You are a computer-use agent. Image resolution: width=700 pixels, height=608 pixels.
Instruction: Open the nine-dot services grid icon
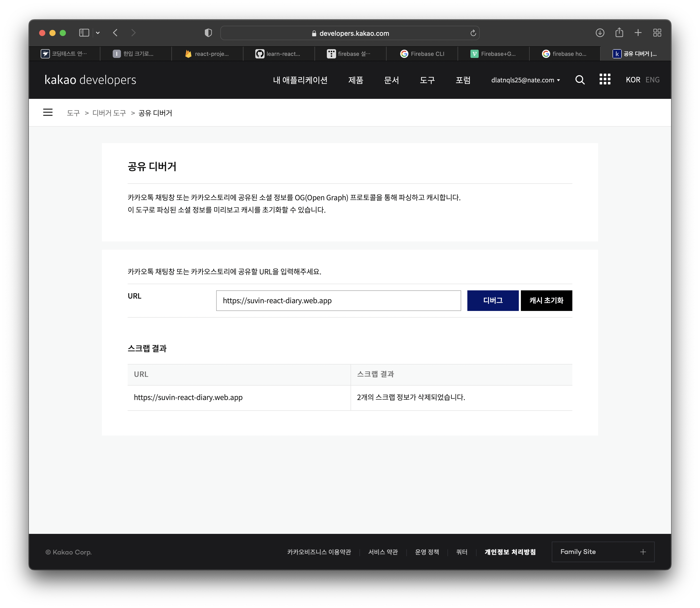(x=605, y=79)
